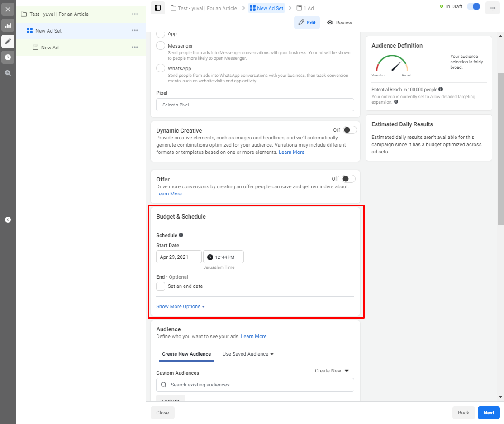Viewport: 504px width, 424px height.
Task: Click the Back button
Action: tap(463, 413)
